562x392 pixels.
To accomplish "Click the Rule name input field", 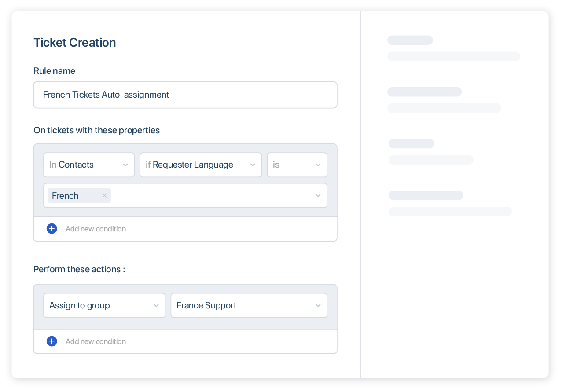I will (185, 95).
